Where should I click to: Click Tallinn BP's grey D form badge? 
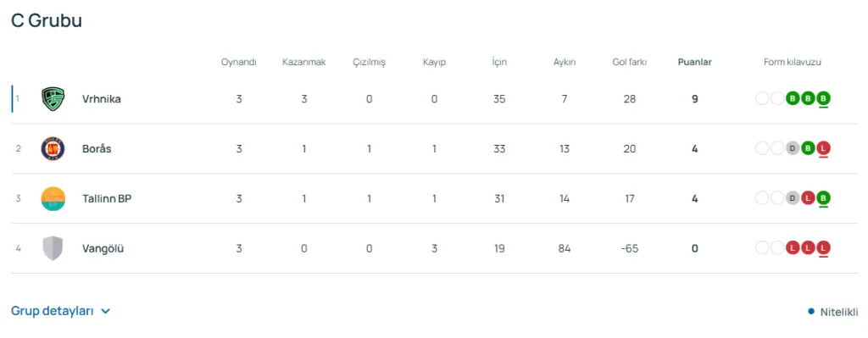point(793,198)
